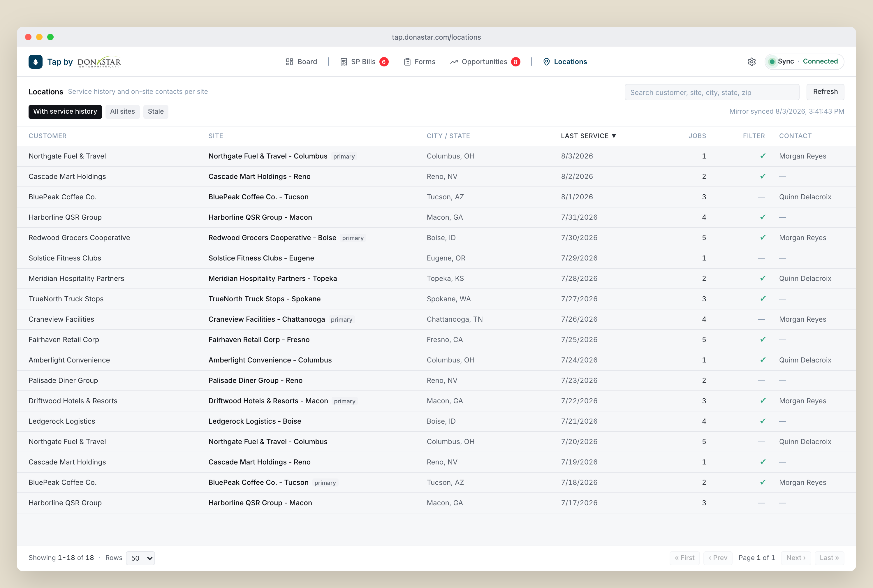
Task: Open Palisade Diner Group - Reno site
Action: point(255,380)
